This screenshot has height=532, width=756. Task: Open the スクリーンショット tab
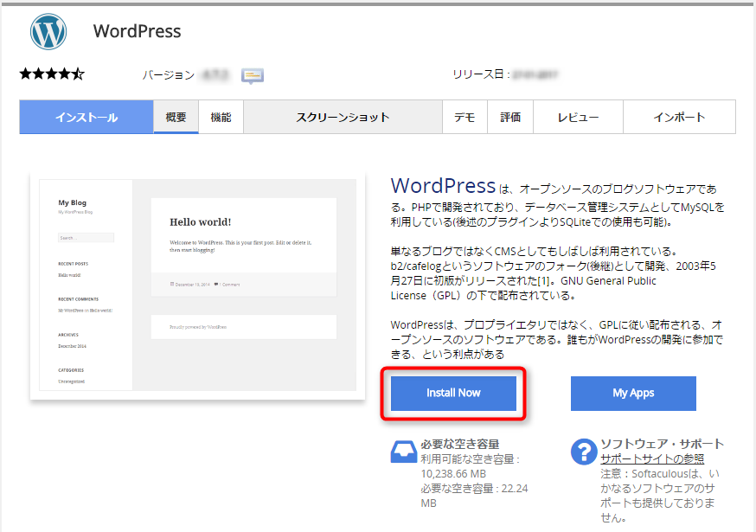(343, 117)
